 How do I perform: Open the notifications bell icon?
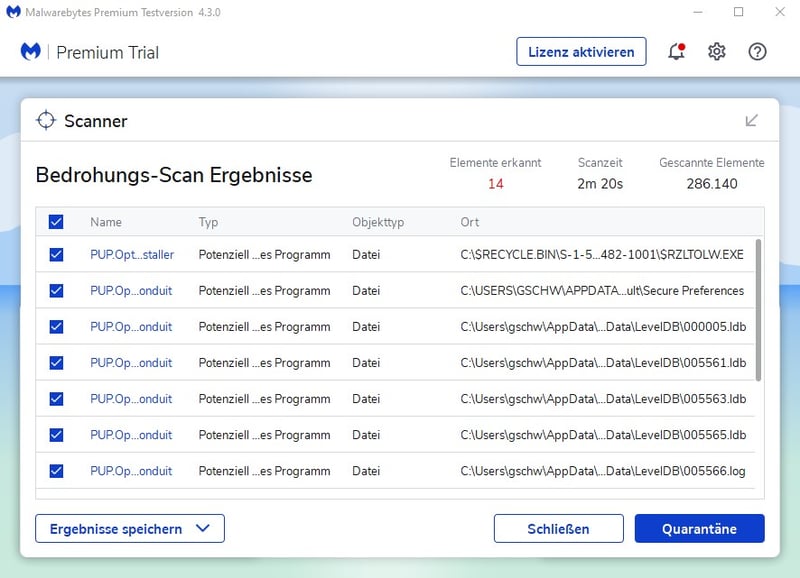tap(677, 52)
